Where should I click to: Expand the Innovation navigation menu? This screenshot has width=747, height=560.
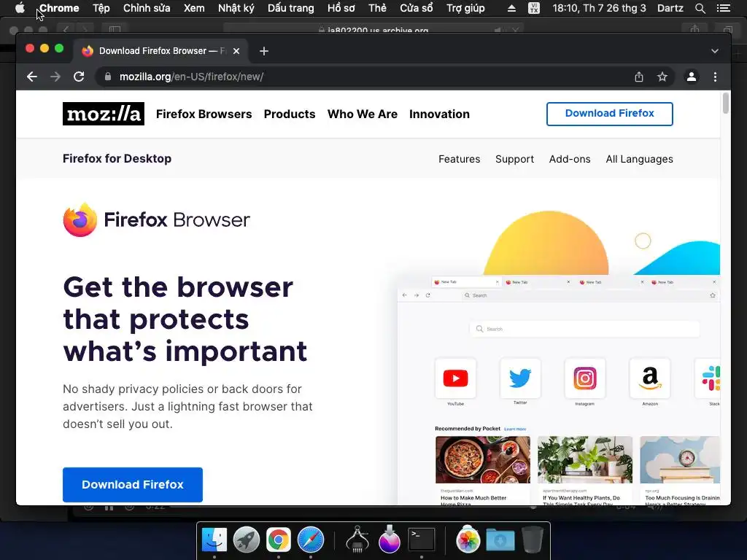439,114
